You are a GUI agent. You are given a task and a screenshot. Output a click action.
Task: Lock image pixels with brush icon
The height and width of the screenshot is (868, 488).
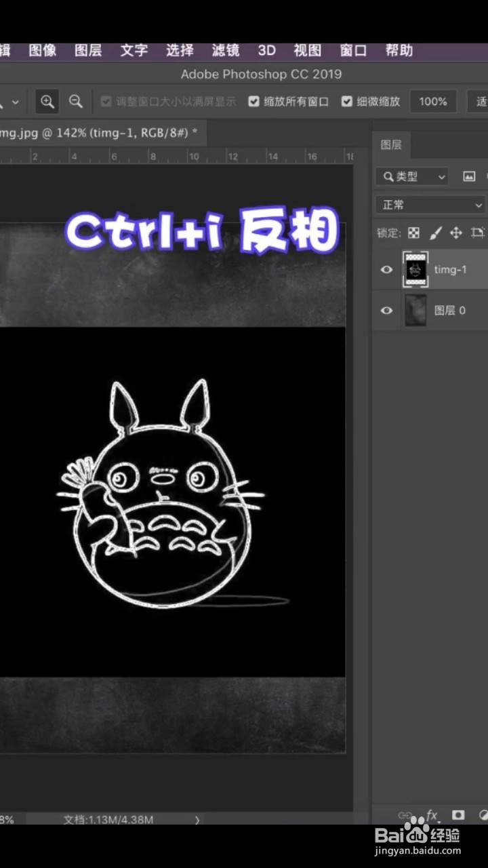(x=435, y=233)
